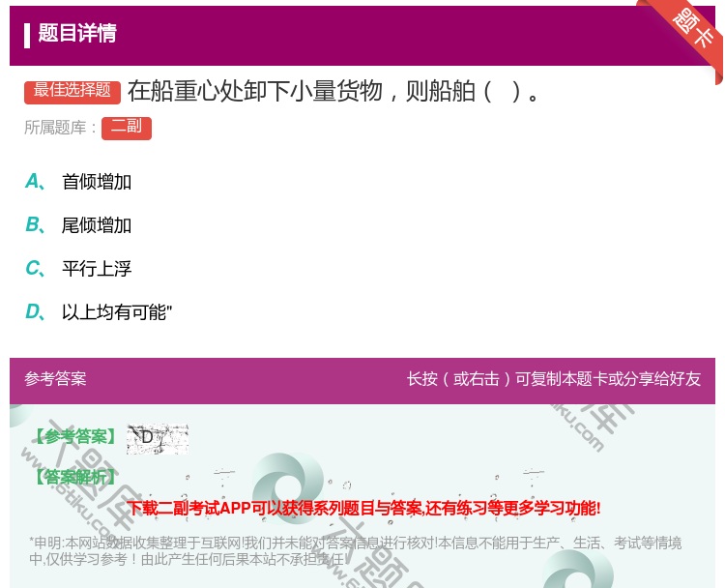Click the 【答案解析】 green label
This screenshot has height=588, width=725.
(x=76, y=477)
